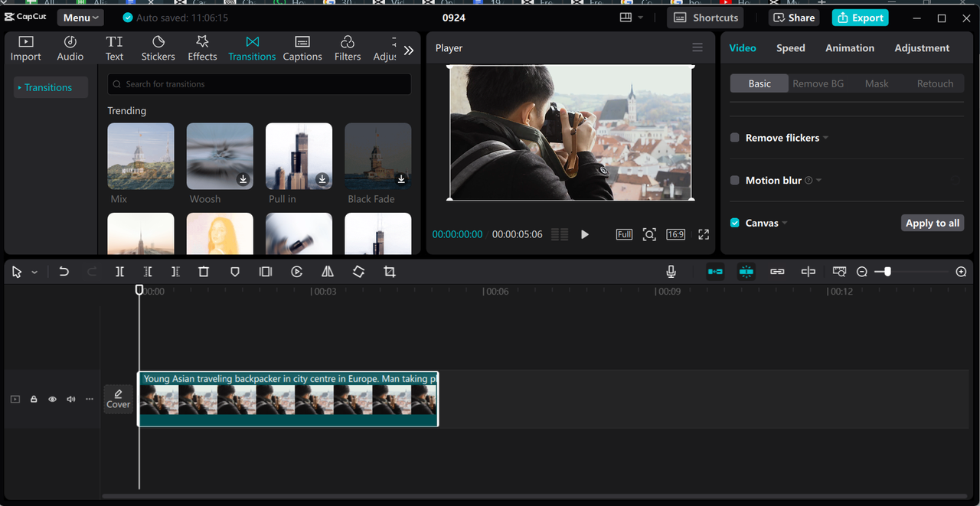The height and width of the screenshot is (506, 980).
Task: Open the Audio tab
Action: pos(70,47)
